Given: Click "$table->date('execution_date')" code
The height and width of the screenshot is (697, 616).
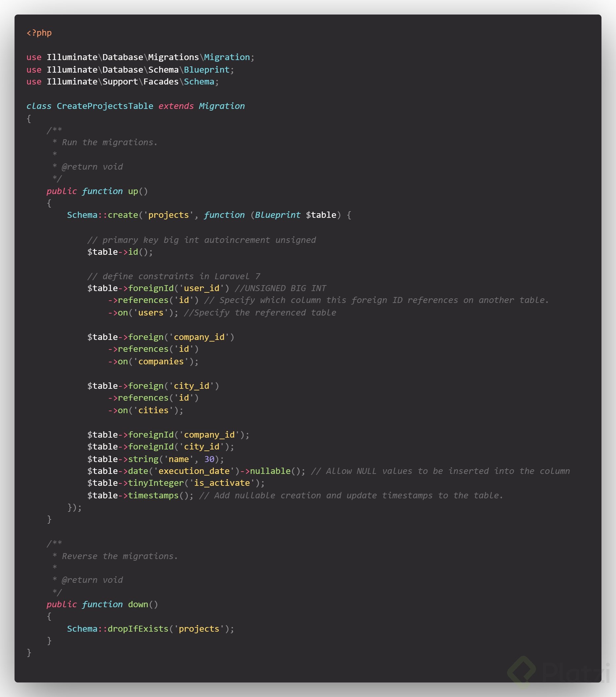Looking at the screenshot, I should point(163,471).
